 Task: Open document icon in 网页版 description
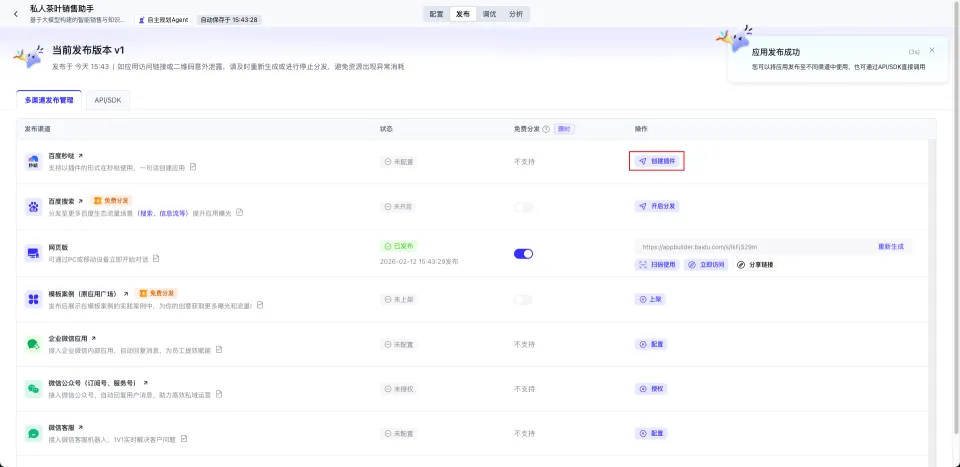pyautogui.click(x=156, y=258)
